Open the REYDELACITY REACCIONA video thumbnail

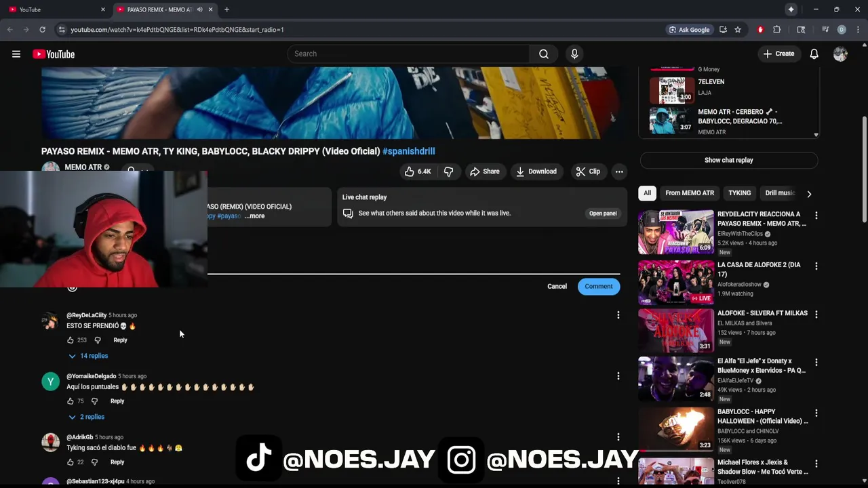click(676, 232)
